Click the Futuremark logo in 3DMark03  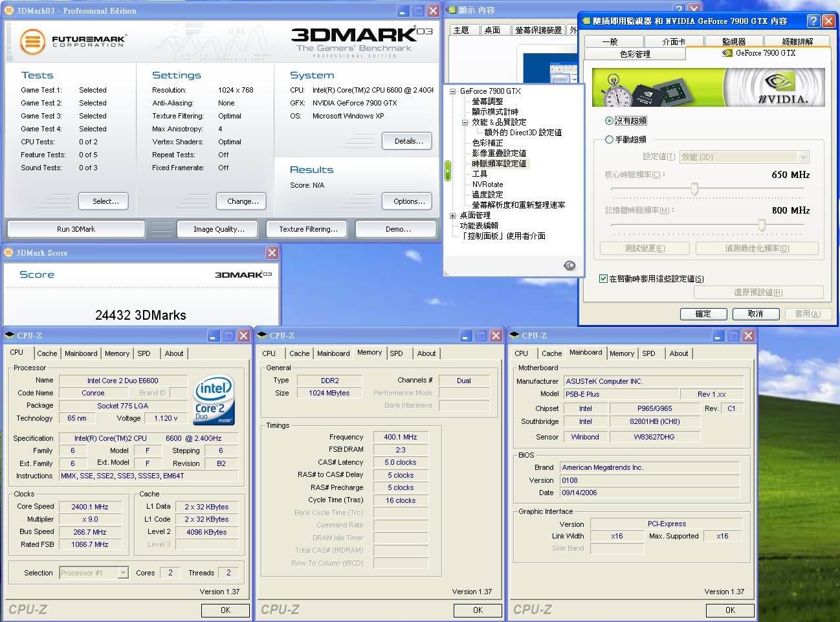point(72,41)
